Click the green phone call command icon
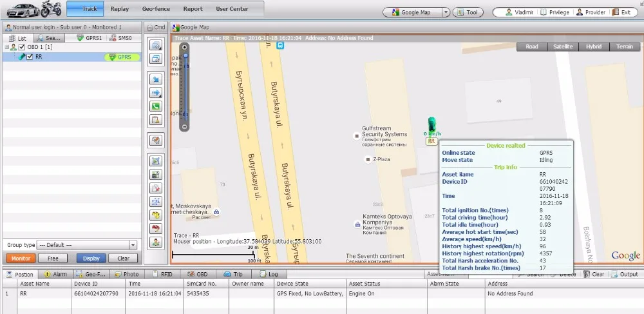This screenshot has width=644, height=314. pyautogui.click(x=155, y=106)
